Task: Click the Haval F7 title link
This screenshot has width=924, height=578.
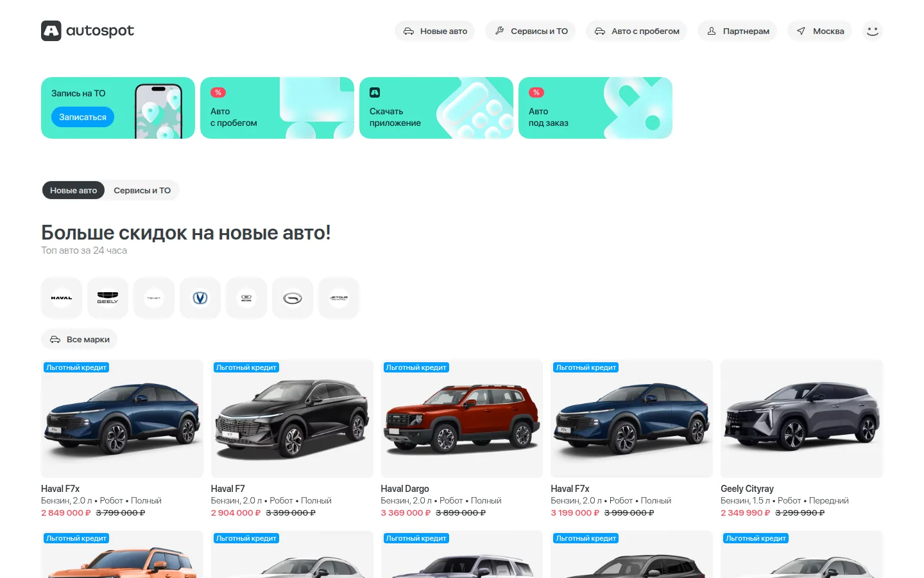Action: [x=228, y=489]
